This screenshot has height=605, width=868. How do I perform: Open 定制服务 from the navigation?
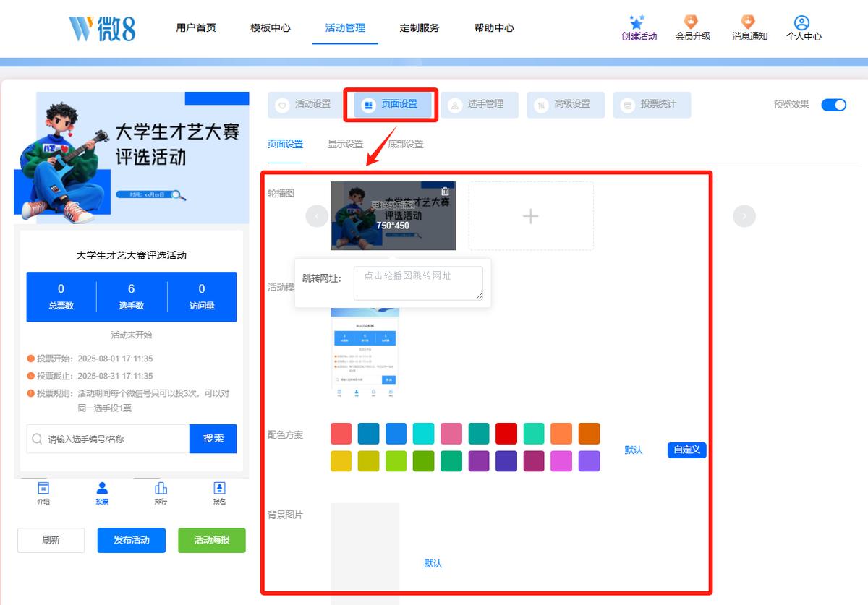pos(420,28)
